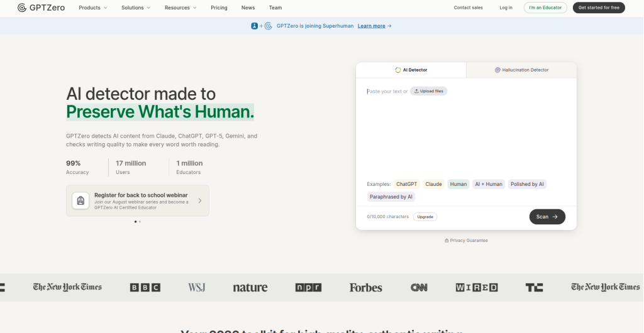This screenshot has height=333, width=644.
Task: Click the nature logo
Action: [250, 288]
